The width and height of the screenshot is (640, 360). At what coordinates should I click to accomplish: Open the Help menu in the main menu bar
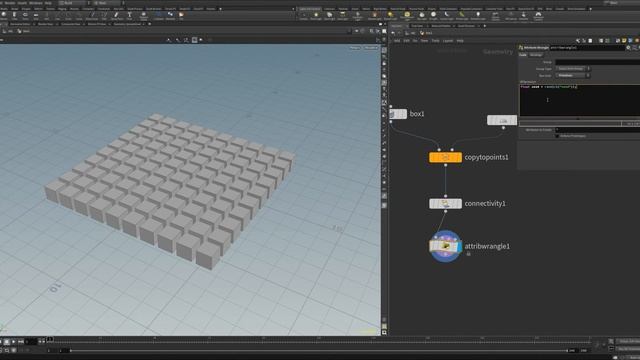pos(48,3)
